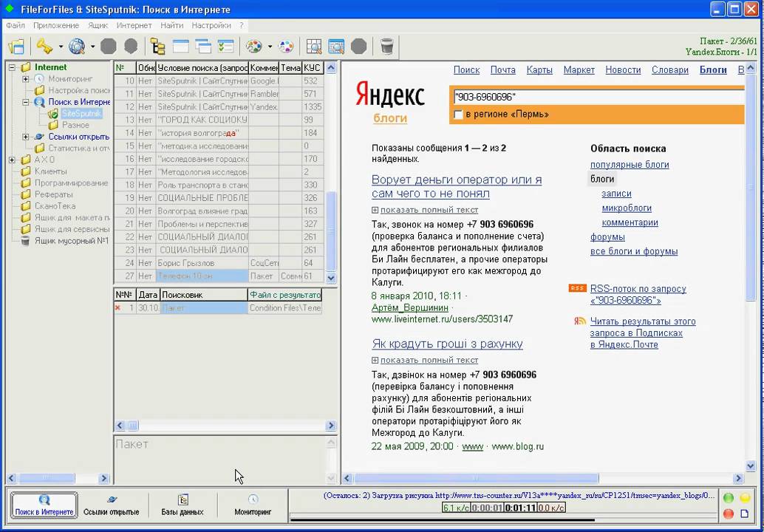
Task: Click форумы link in search area
Action: [x=607, y=237]
